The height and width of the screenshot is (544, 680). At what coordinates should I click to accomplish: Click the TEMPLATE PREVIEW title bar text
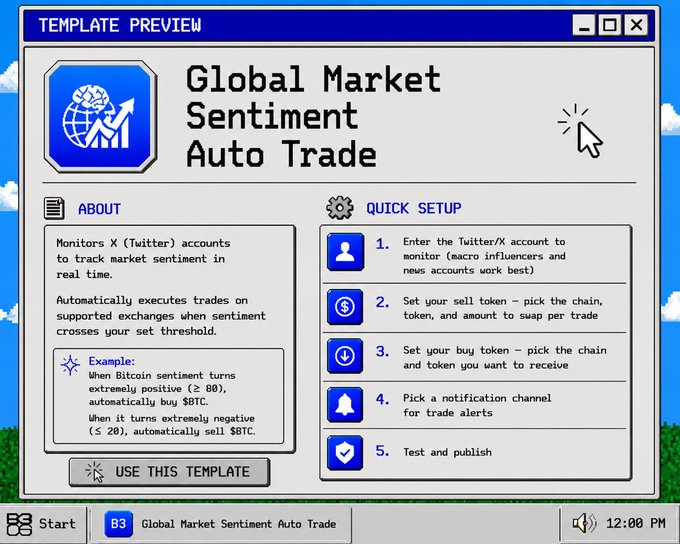pyautogui.click(x=120, y=25)
